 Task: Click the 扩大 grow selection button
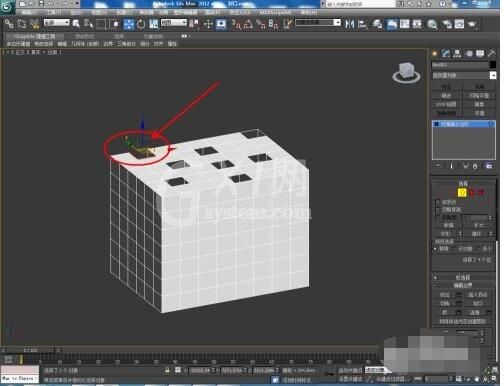(479, 225)
